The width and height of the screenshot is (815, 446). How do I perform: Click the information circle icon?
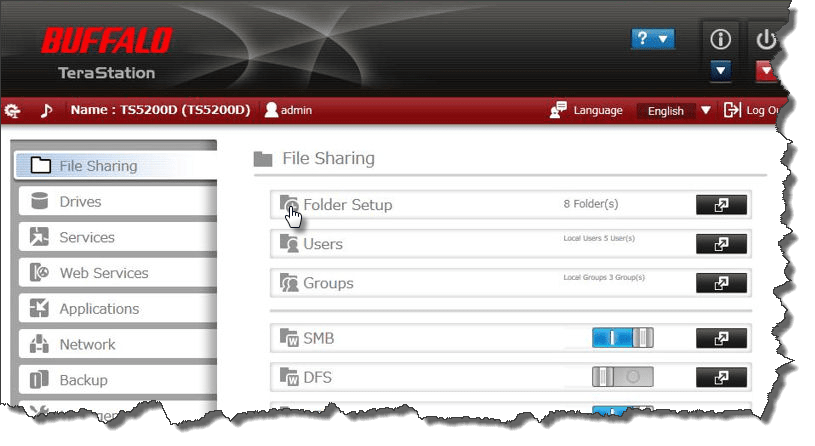(720, 40)
